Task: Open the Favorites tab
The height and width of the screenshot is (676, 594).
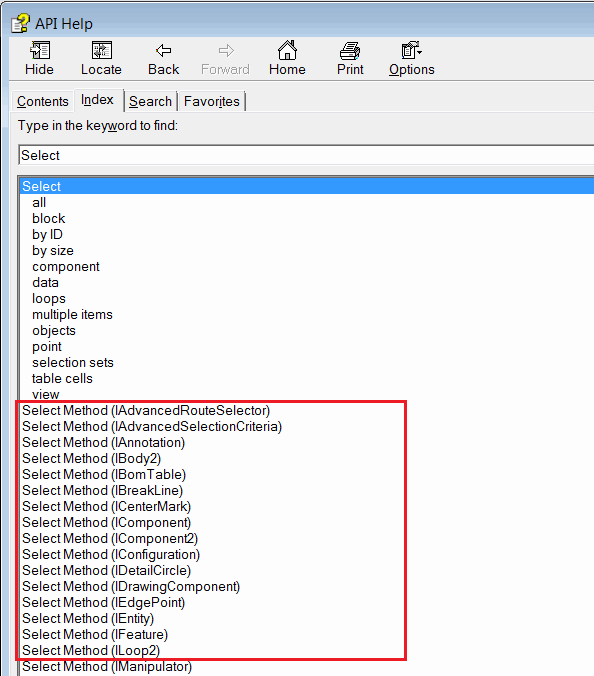Action: tap(212, 101)
